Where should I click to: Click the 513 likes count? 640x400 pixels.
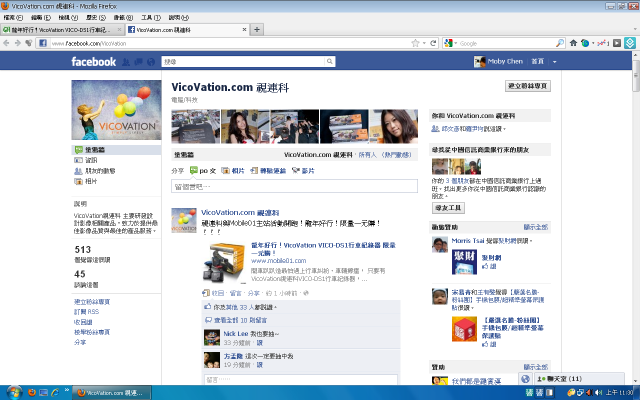click(82, 249)
